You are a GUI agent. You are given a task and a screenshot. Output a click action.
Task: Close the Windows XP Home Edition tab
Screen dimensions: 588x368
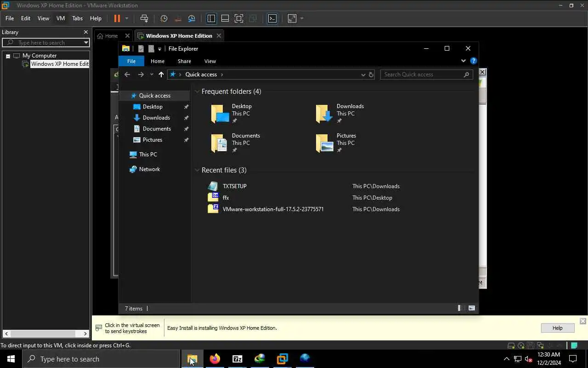pyautogui.click(x=219, y=36)
